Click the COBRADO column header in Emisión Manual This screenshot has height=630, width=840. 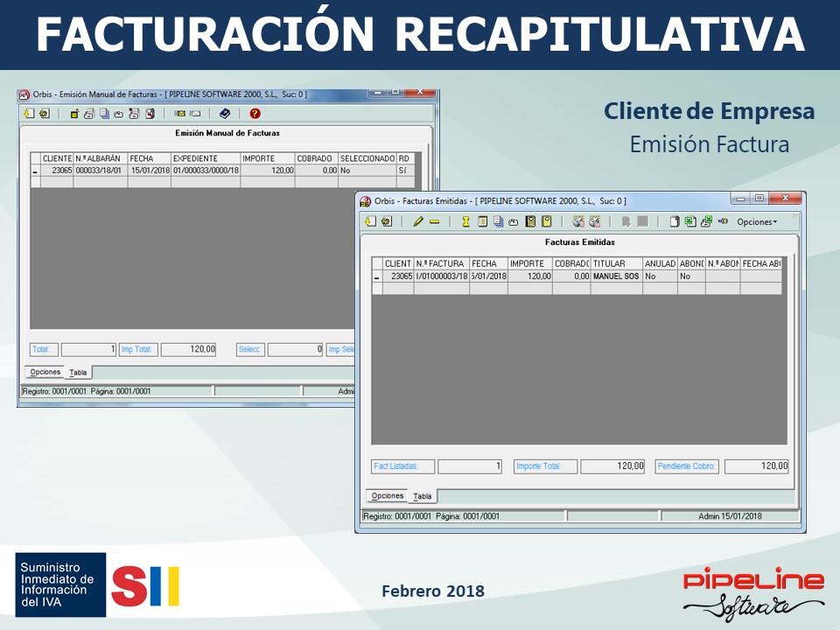pos(316,158)
